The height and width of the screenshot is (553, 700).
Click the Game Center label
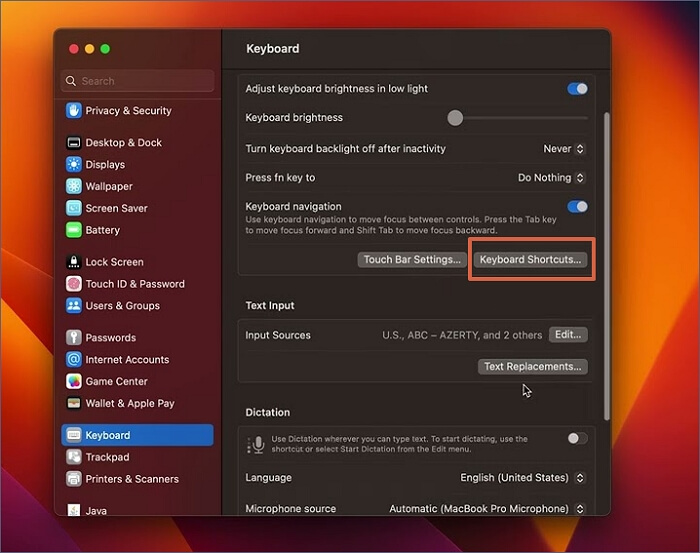point(117,381)
